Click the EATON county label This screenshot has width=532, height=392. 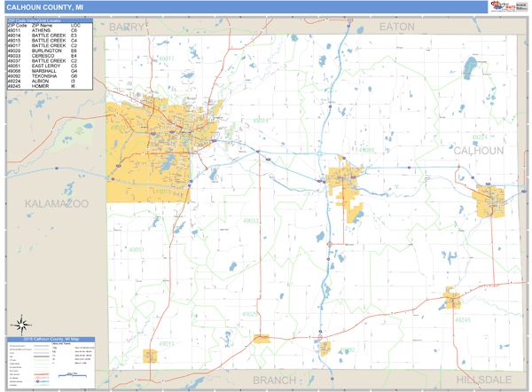(396, 27)
